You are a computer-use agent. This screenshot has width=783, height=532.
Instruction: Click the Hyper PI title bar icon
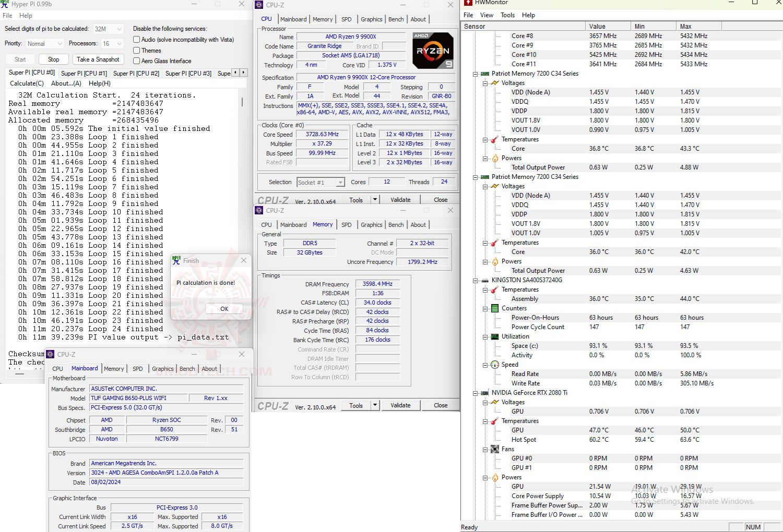(5, 4)
